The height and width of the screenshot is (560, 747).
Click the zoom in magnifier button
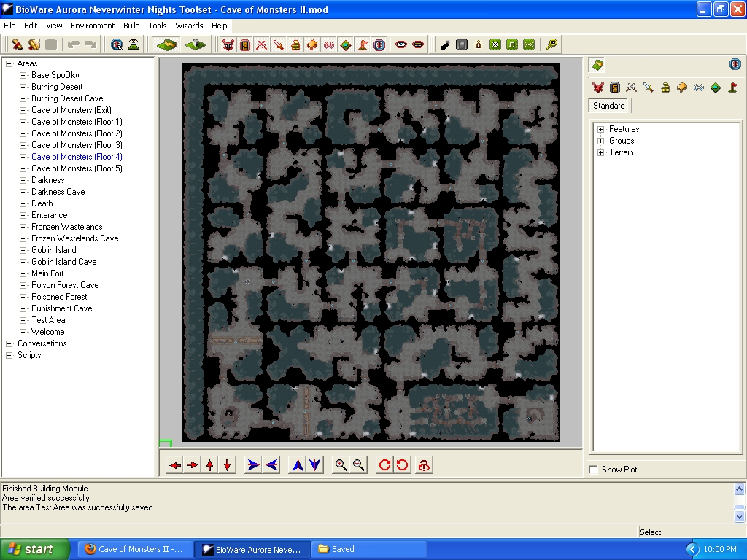pos(341,465)
